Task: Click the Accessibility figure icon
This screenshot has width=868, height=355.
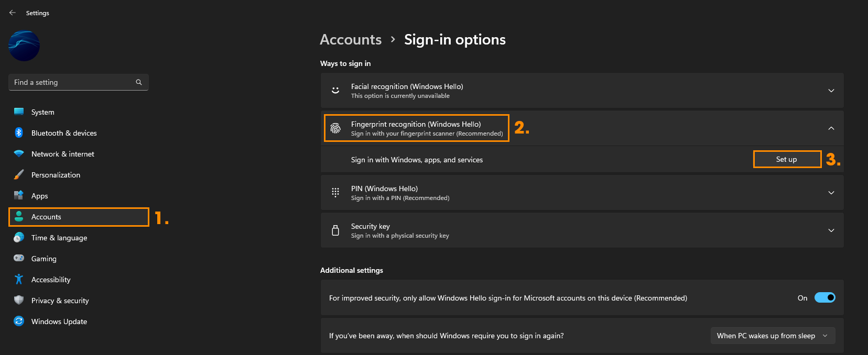Action: click(19, 279)
